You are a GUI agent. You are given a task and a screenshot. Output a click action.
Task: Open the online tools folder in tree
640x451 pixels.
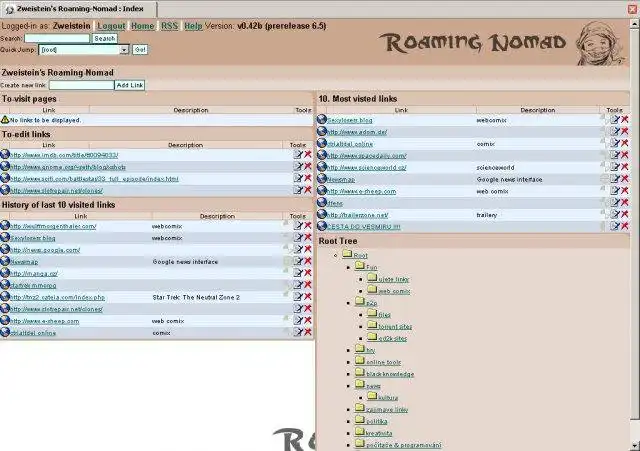(383, 362)
